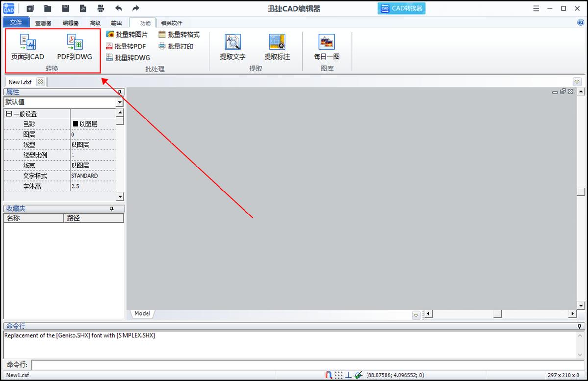
Task: Switch to the 查看器 viewer tab
Action: click(x=43, y=23)
